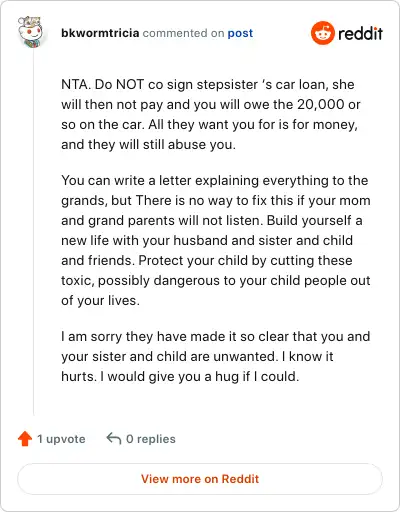This screenshot has width=400, height=512.
Task: Click 'View more on Reddit' button
Action: pyautogui.click(x=200, y=479)
